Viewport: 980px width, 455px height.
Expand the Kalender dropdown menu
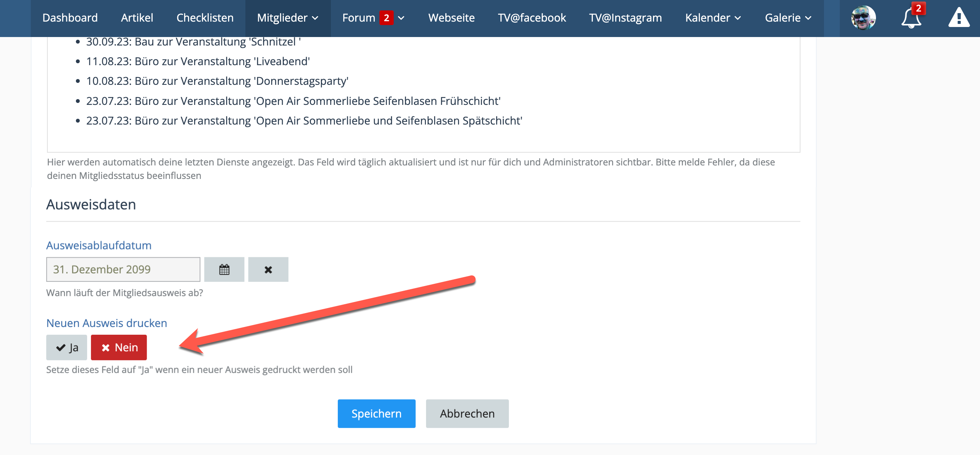coord(713,18)
